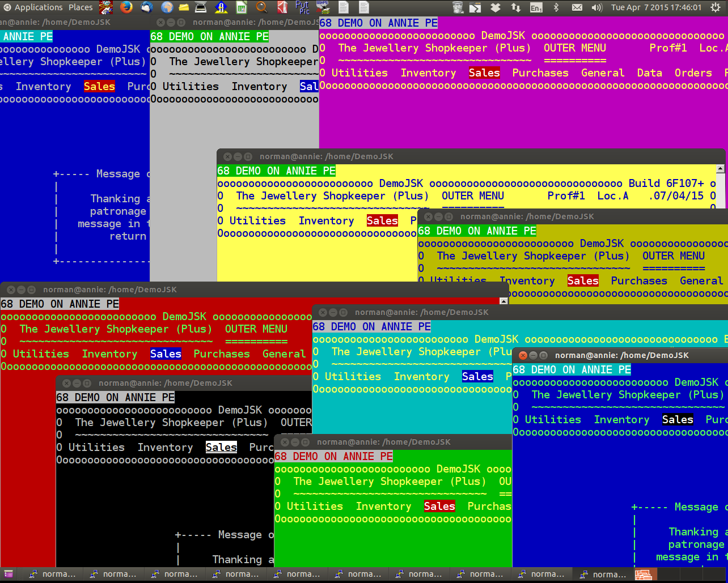The image size is (728, 583).
Task: Click the Bluetooth indicator icon
Action: [x=556, y=7]
